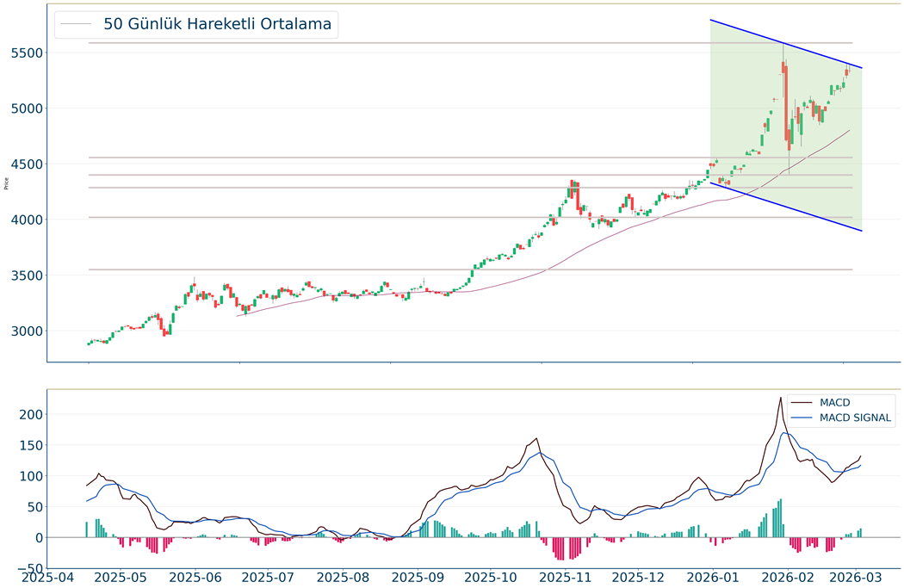Click the 5500 price axis tick label
This screenshot has height=588, width=904.
point(28,53)
